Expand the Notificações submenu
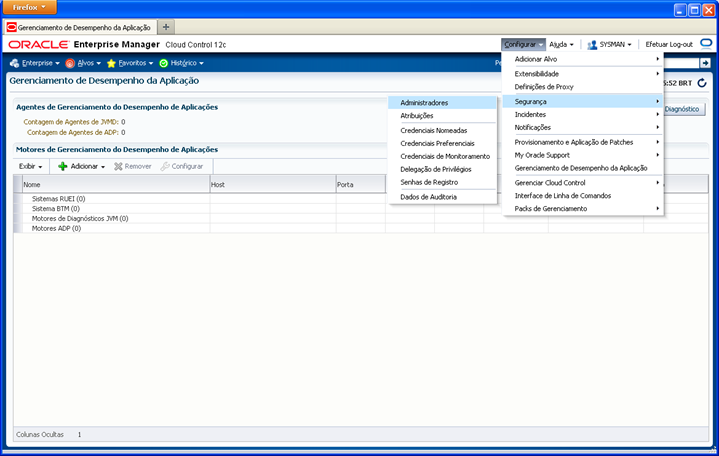Image resolution: width=719 pixels, height=456 pixels. [583, 128]
